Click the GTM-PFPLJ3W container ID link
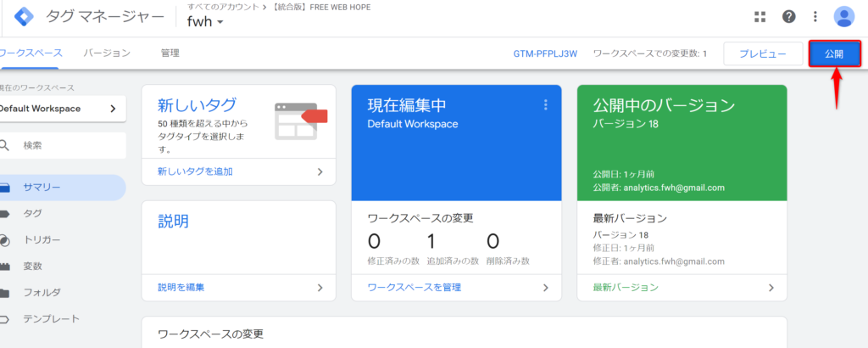 (x=545, y=53)
